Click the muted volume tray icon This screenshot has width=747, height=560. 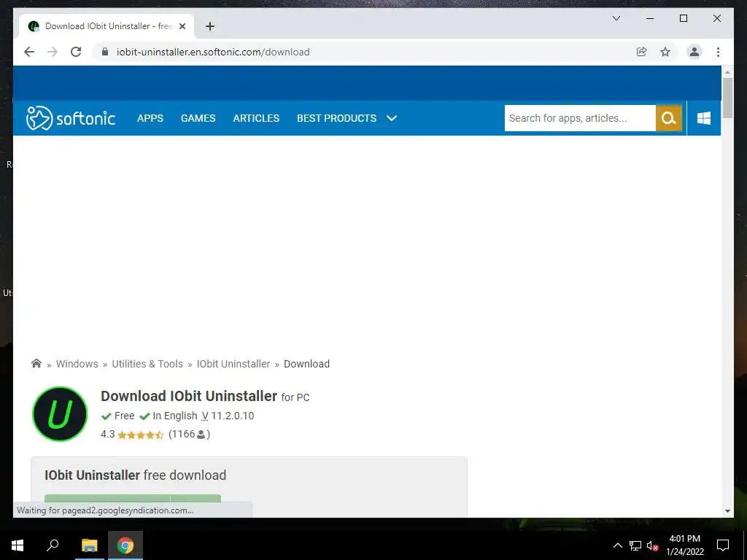coord(652,545)
